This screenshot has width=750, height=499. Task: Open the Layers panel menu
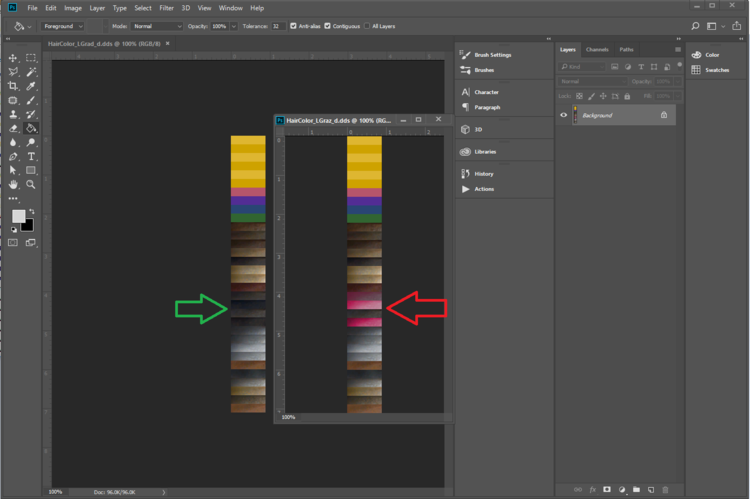point(678,49)
